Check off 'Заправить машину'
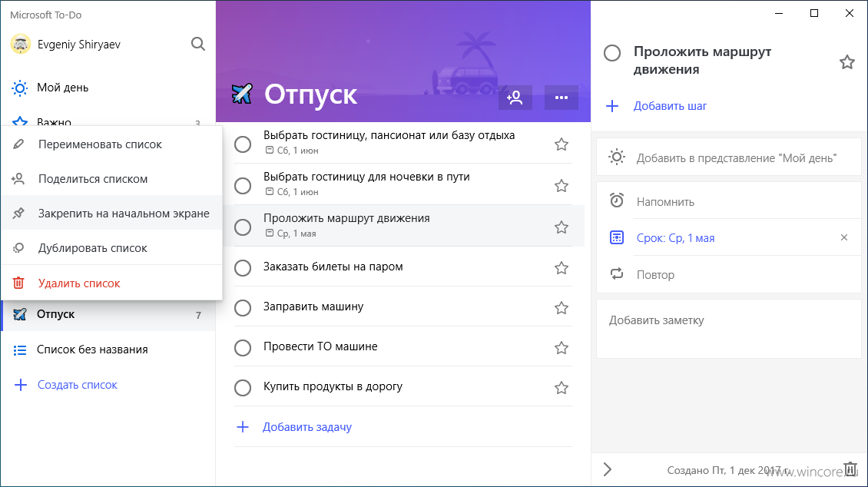Screen dimensions: 868x487 pyautogui.click(x=243, y=308)
